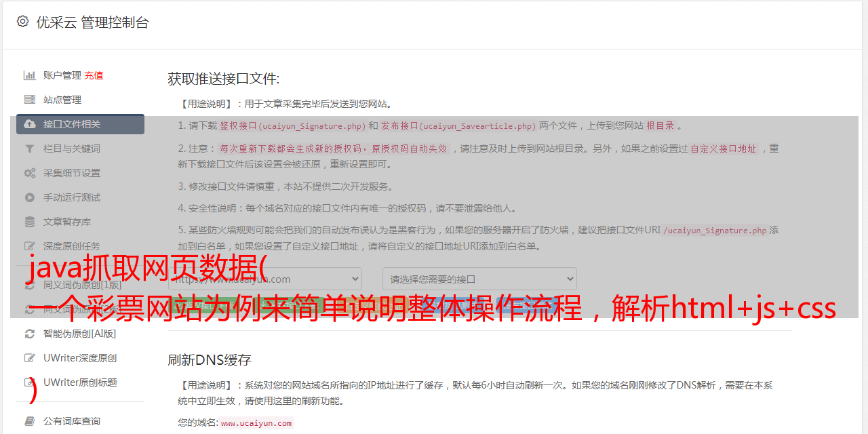Click the book icon for 公有词库查询
This screenshot has height=434, width=868.
30,421
